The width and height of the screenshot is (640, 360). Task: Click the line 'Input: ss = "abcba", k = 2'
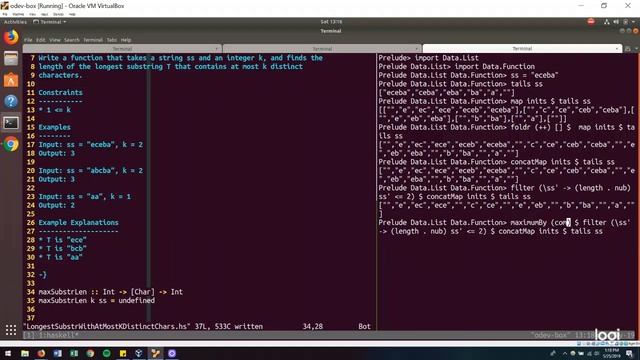click(x=91, y=171)
